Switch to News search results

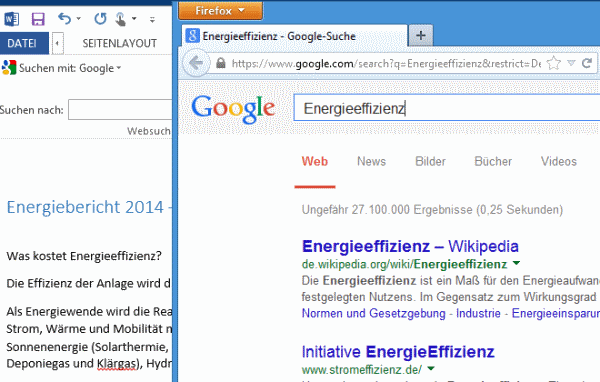(372, 161)
